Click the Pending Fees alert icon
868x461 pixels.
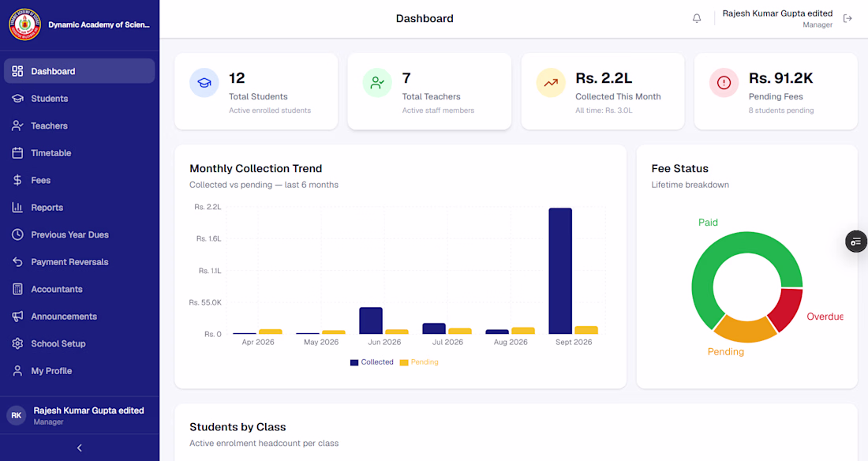[x=724, y=83]
